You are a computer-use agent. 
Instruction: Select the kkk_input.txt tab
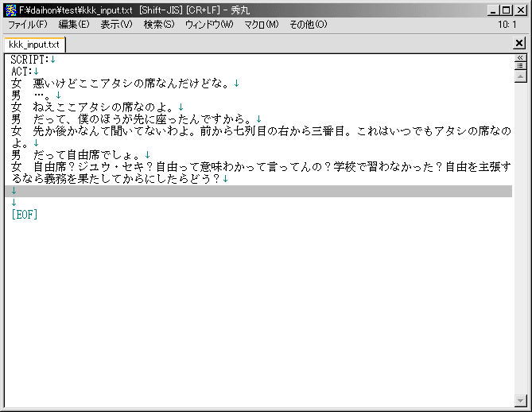pyautogui.click(x=34, y=45)
